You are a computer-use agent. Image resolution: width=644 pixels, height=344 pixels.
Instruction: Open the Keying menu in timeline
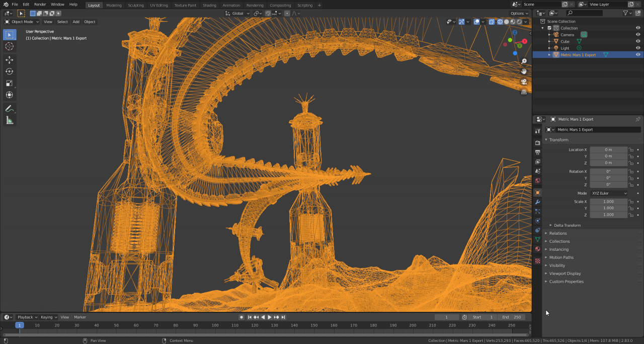click(48, 317)
